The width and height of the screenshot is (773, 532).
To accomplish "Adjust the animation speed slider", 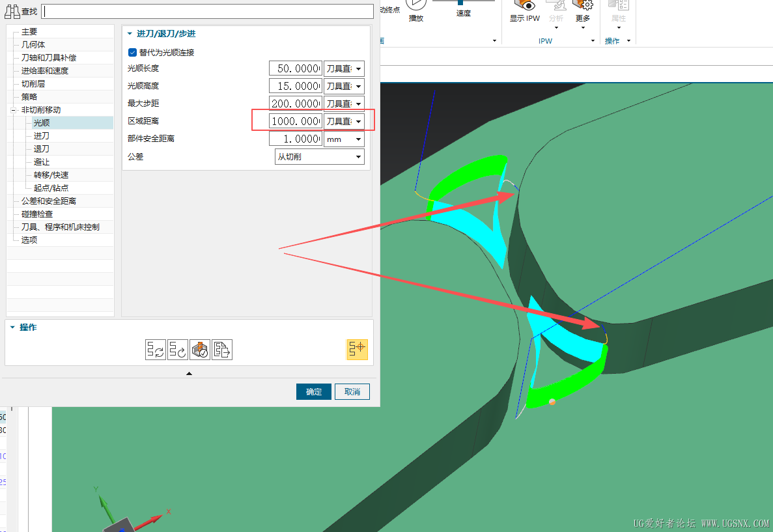I will coord(460,2).
